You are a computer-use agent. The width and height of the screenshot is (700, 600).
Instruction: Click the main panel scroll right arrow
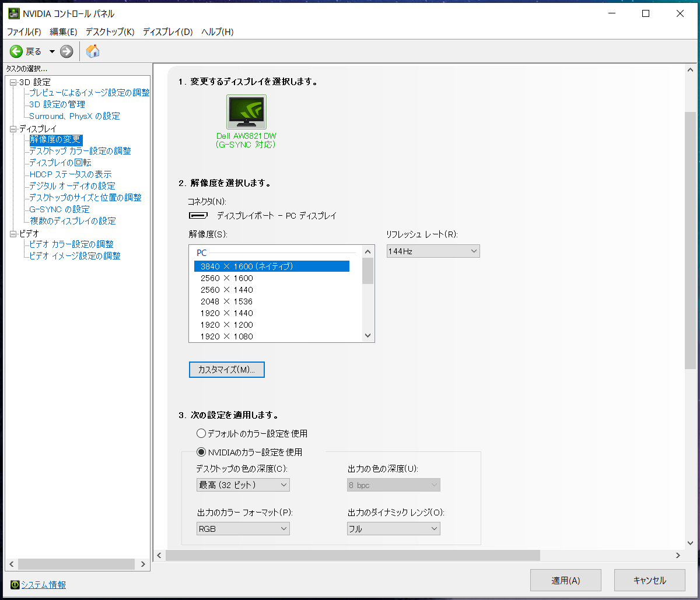pos(678,556)
